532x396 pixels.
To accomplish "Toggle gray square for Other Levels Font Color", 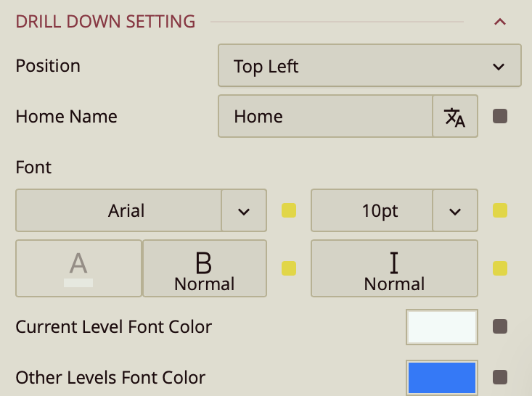I will 500,377.
